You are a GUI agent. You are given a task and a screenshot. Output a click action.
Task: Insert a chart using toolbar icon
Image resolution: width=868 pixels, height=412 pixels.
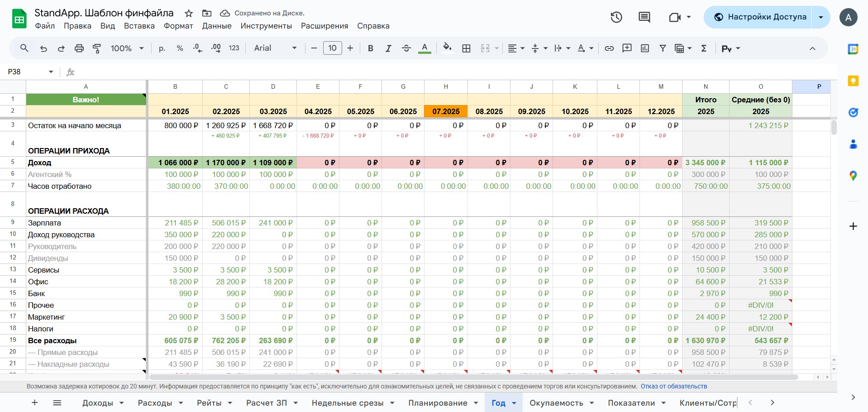point(645,48)
